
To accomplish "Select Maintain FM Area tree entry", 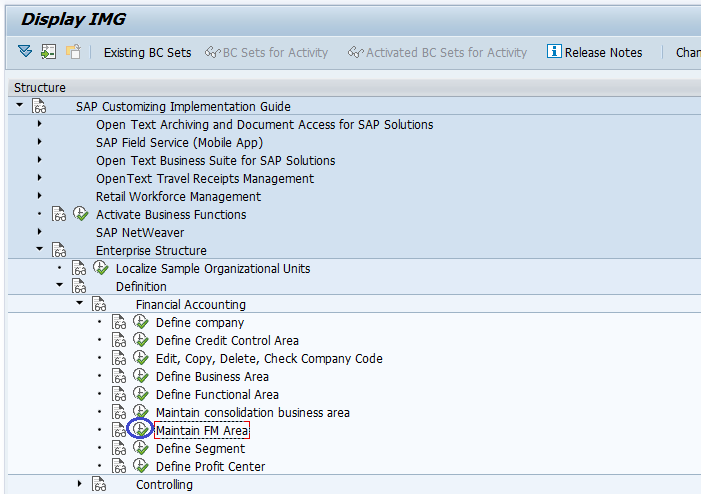I will (x=202, y=431).
